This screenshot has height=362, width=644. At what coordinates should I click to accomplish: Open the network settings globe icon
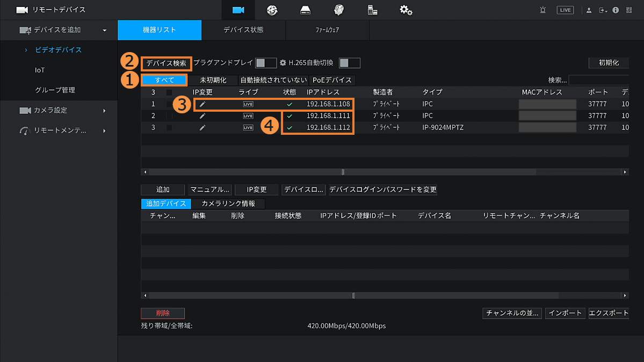[x=272, y=10]
